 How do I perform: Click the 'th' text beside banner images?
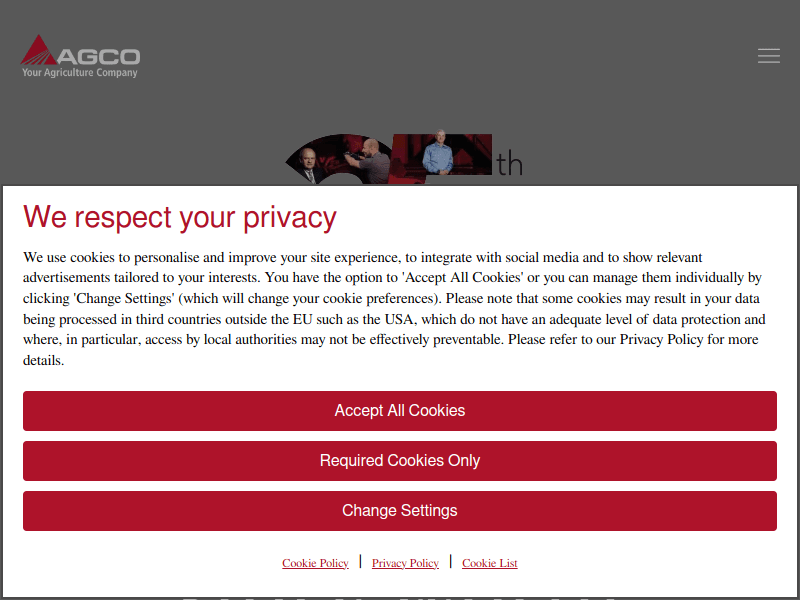[x=509, y=164]
